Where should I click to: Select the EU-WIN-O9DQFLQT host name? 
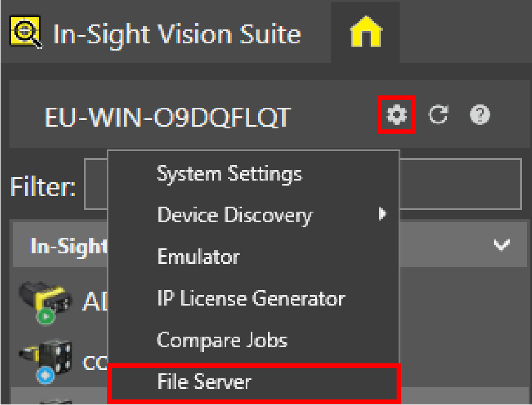pos(167,117)
